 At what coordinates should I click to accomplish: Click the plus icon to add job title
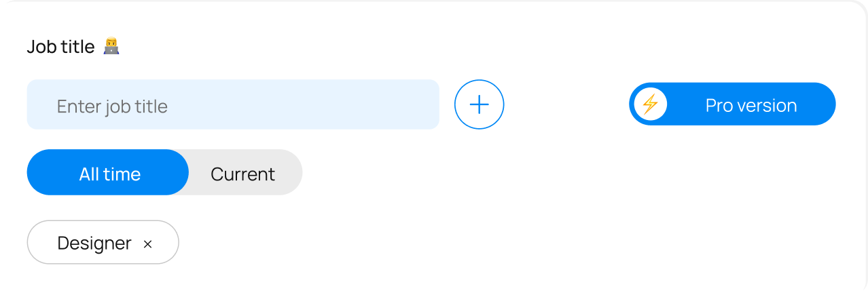point(479,104)
